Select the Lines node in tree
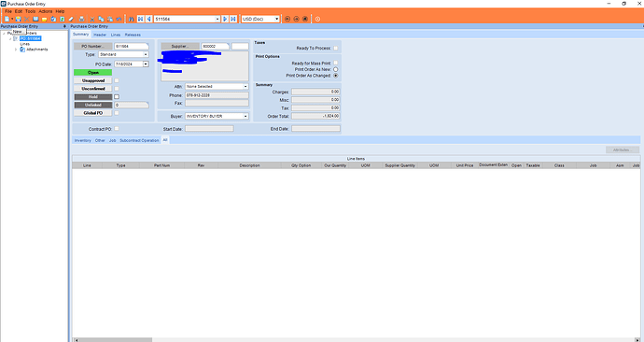This screenshot has height=342, width=644. click(24, 44)
